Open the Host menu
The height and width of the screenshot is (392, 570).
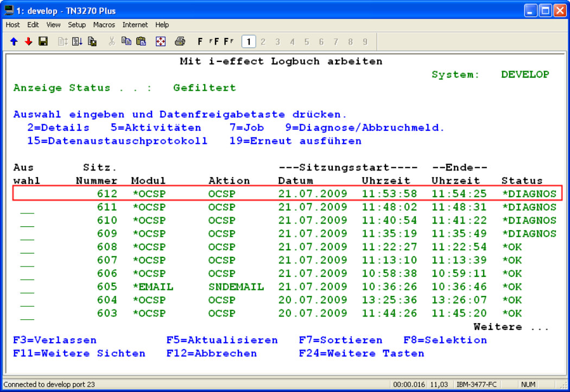pos(12,25)
